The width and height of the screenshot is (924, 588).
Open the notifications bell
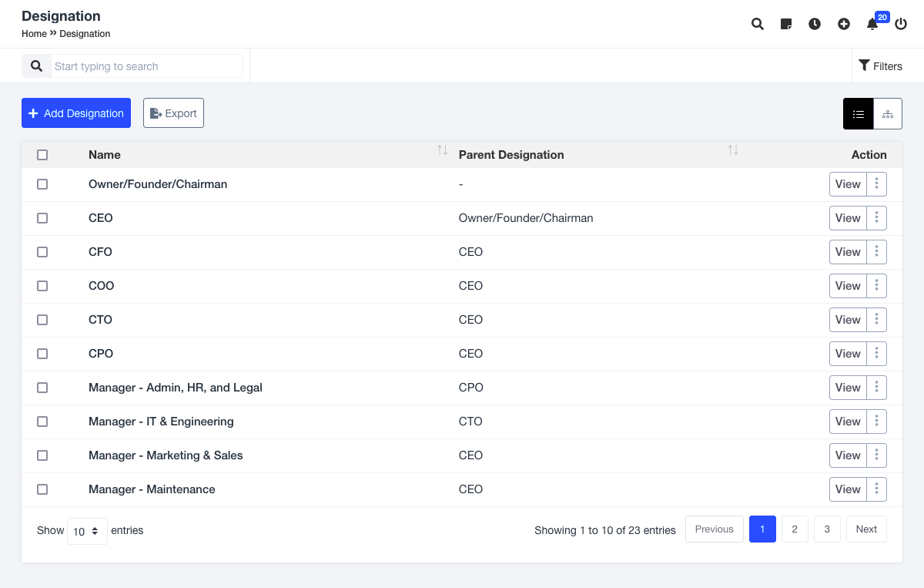coord(872,24)
